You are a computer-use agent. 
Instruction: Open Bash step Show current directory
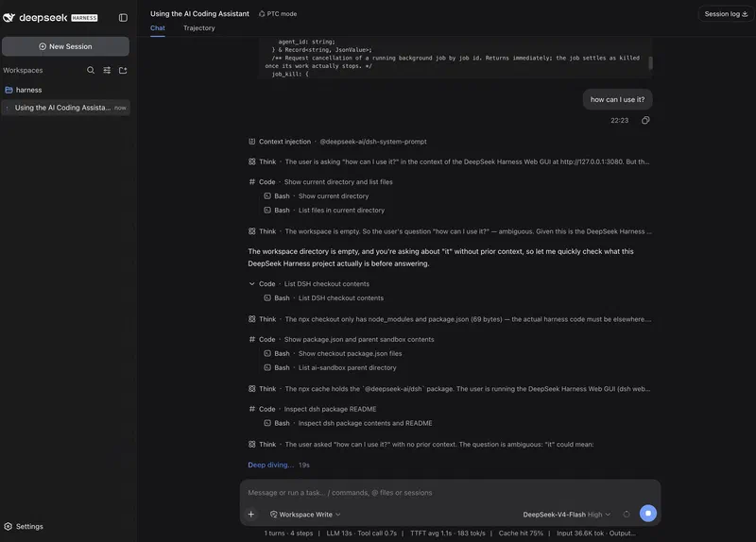317,196
